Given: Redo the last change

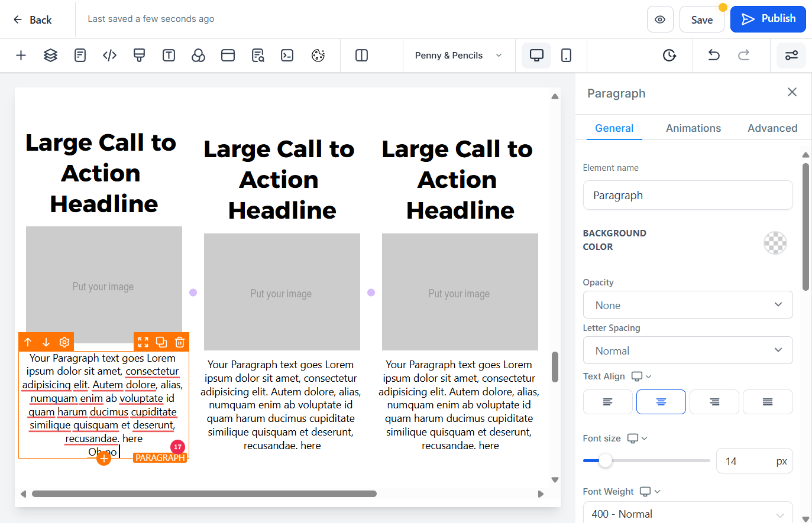Looking at the screenshot, I should (x=744, y=56).
